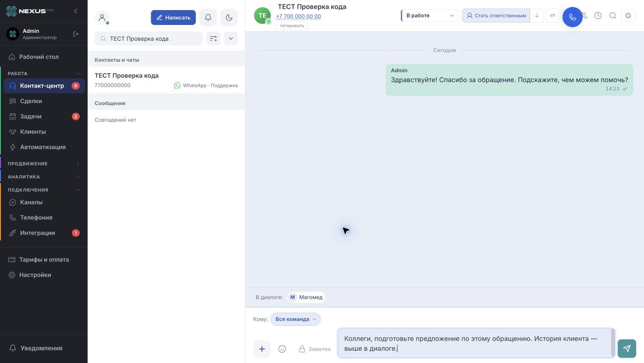Expand the Аналитика section
This screenshot has height=363, width=644.
pyautogui.click(x=44, y=177)
